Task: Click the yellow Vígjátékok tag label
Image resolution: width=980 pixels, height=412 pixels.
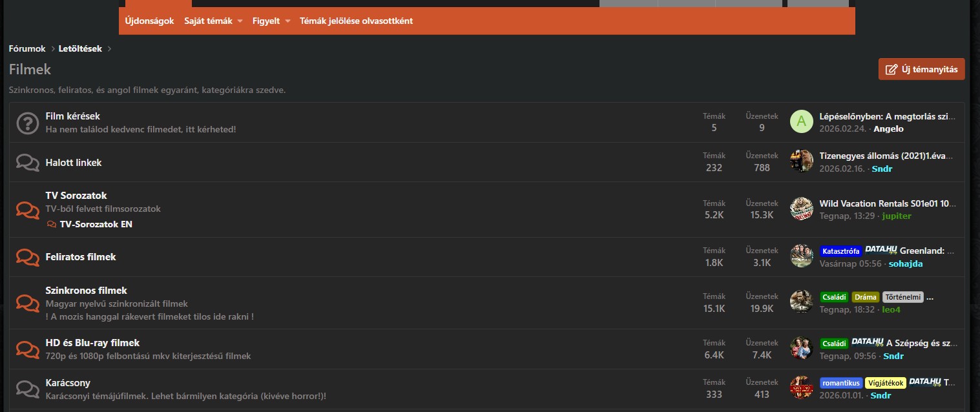Action: point(885,383)
